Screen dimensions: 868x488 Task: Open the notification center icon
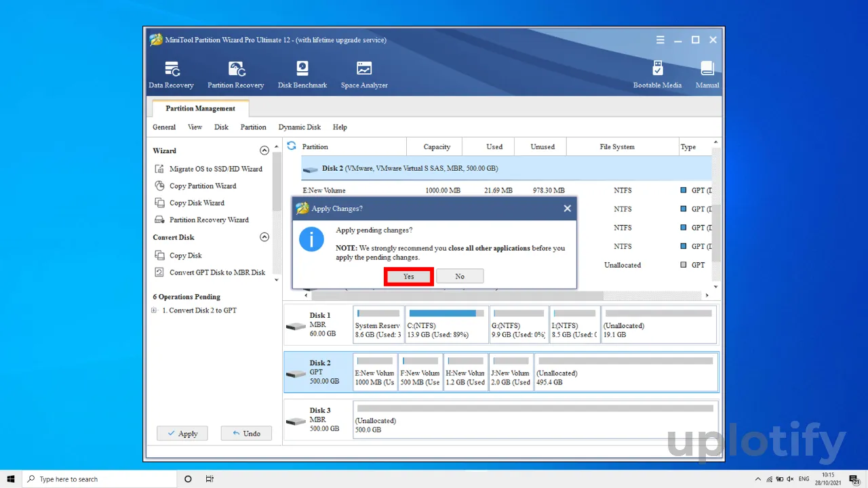click(x=854, y=479)
